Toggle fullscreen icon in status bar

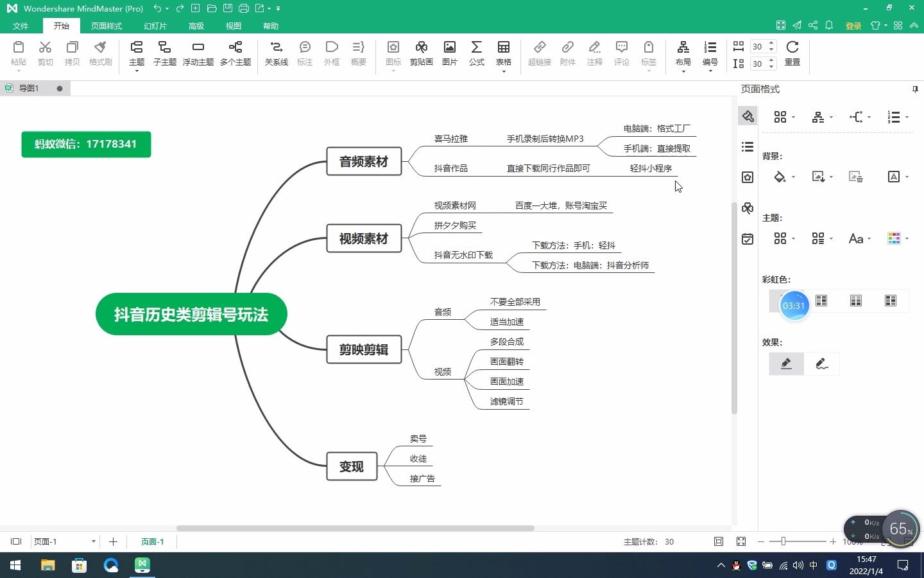pos(741,541)
